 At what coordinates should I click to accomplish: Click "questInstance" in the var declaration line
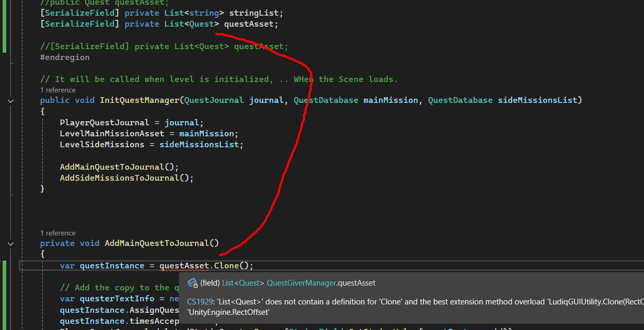112,266
